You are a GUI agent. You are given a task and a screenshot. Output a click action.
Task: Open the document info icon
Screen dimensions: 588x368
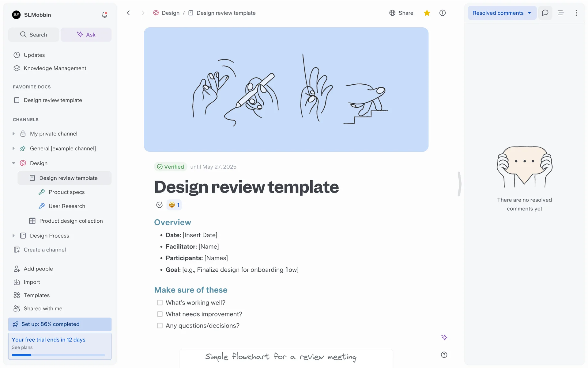coord(442,13)
